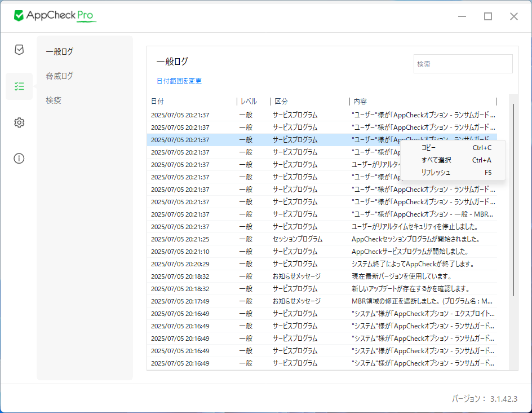Switch to the 一般ログ tab
The image size is (532, 413).
tap(60, 52)
